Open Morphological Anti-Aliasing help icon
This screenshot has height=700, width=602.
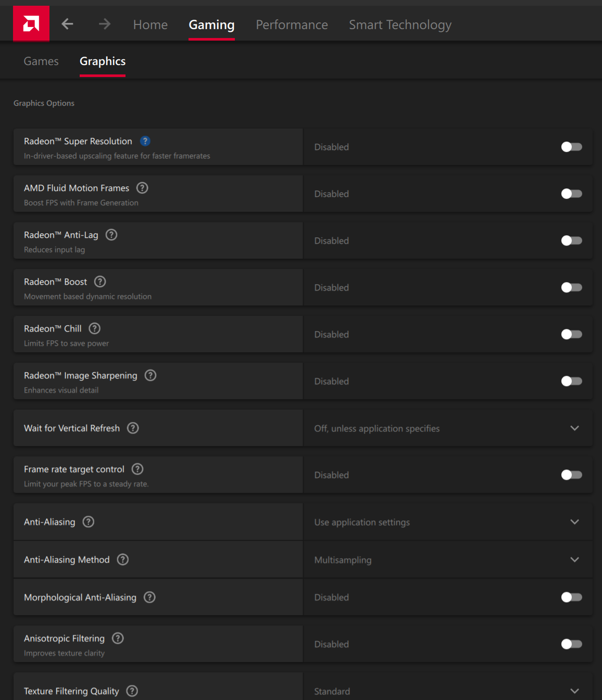tap(150, 597)
